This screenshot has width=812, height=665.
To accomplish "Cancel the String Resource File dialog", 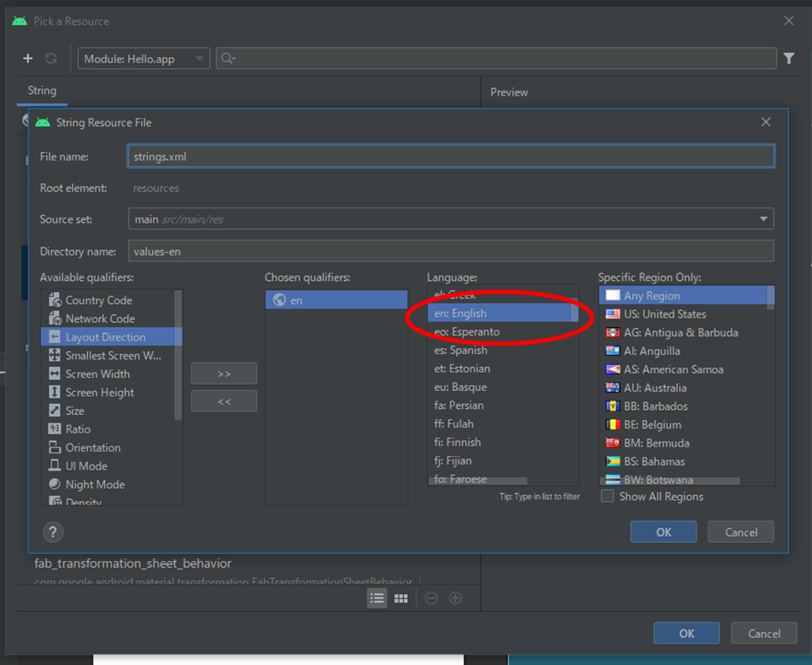I will (x=740, y=532).
